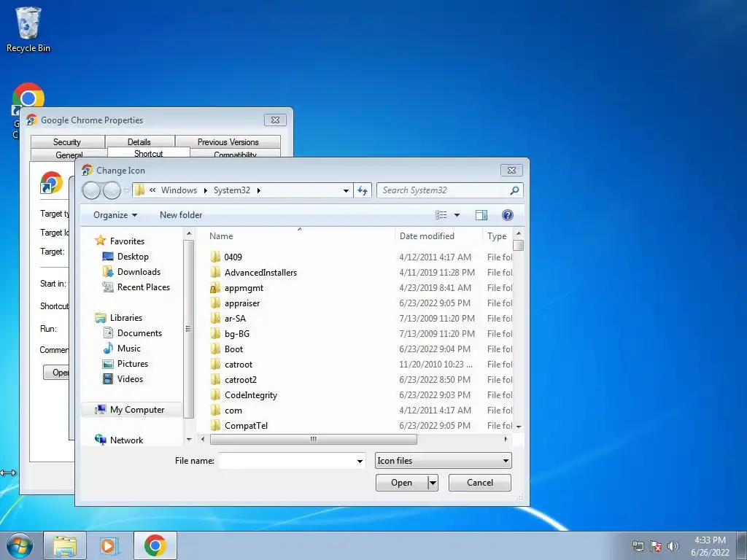747x560 pixels.
Task: Click the Chrome taskbar button
Action: 155,545
